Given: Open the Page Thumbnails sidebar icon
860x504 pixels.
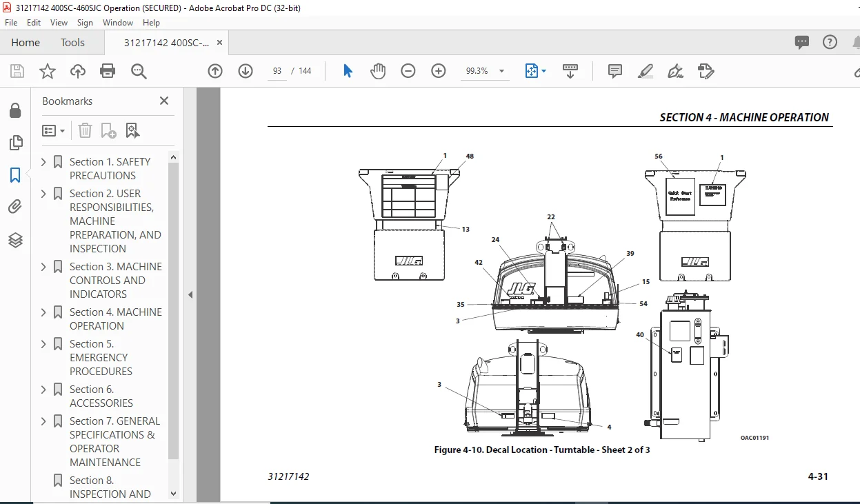Looking at the screenshot, I should click(15, 143).
